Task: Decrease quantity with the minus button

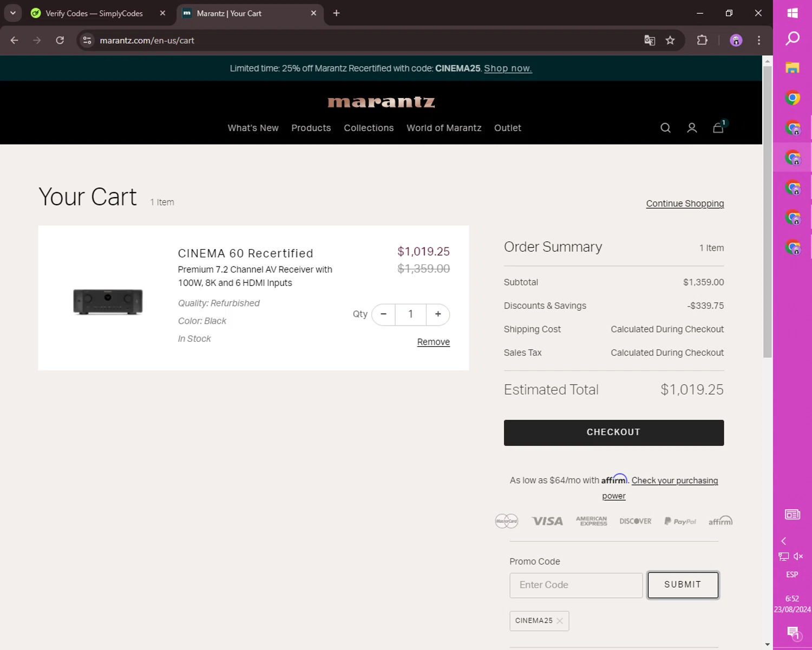Action: 383,314
